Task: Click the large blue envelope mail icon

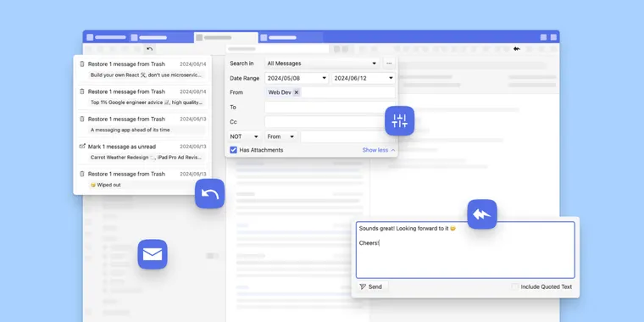Action: pos(153,254)
